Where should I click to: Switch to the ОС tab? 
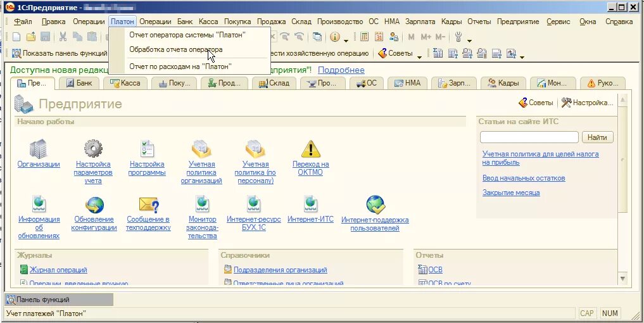pyautogui.click(x=367, y=83)
